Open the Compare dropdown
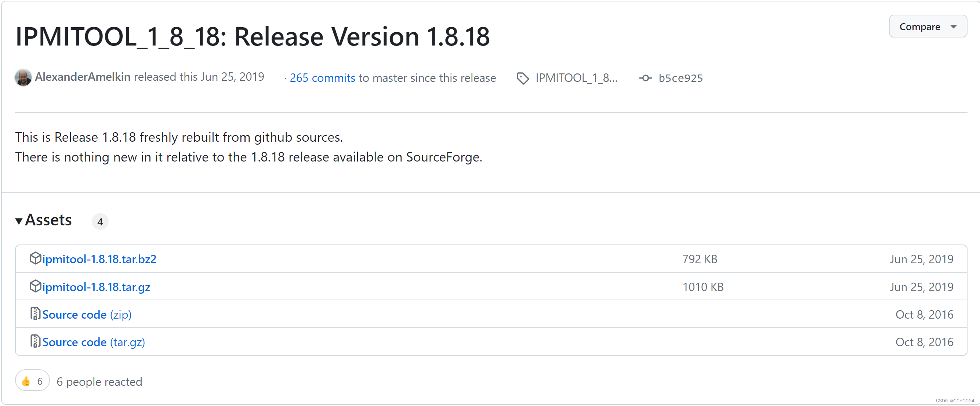980x406 pixels. pyautogui.click(x=928, y=26)
